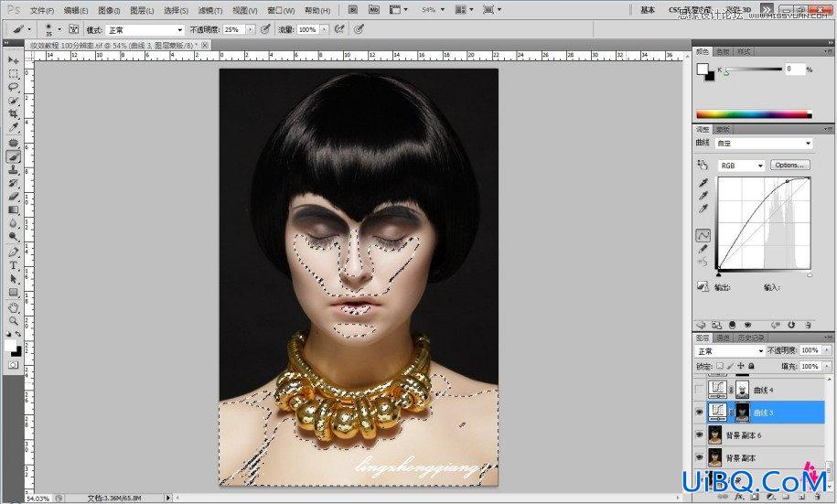This screenshot has width=837, height=504.
Task: Pick the gray point eyedropper in Curves
Action: click(x=703, y=196)
